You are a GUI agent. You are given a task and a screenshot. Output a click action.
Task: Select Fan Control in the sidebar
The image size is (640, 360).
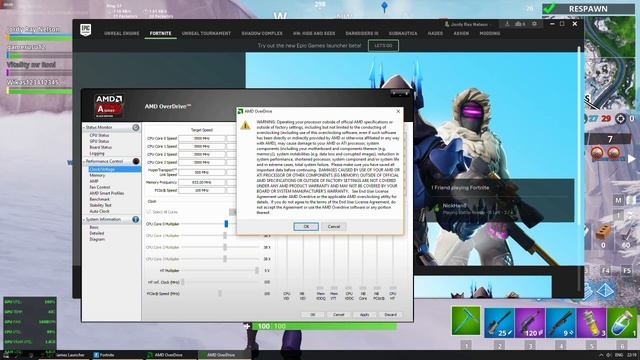100,187
